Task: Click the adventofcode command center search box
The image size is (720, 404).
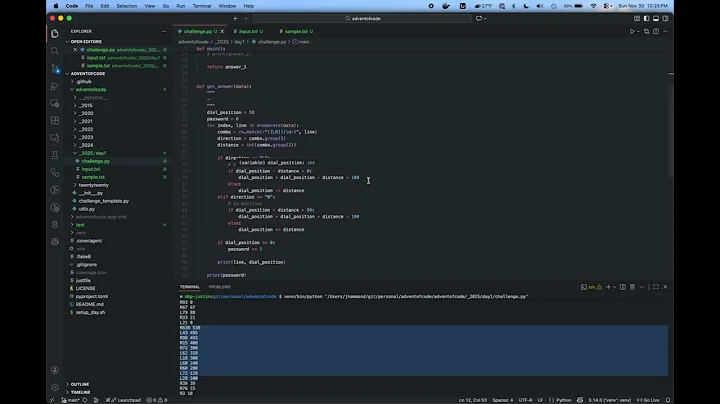Action: coord(362,18)
